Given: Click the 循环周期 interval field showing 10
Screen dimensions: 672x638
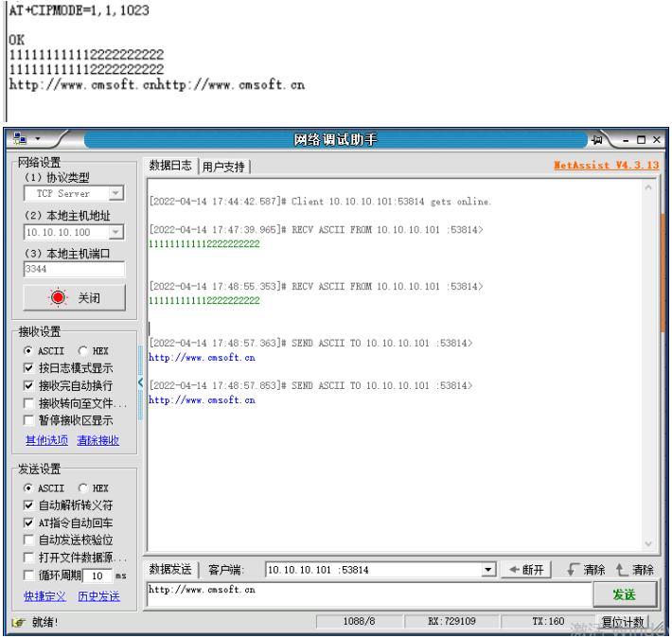Looking at the screenshot, I should 97,576.
